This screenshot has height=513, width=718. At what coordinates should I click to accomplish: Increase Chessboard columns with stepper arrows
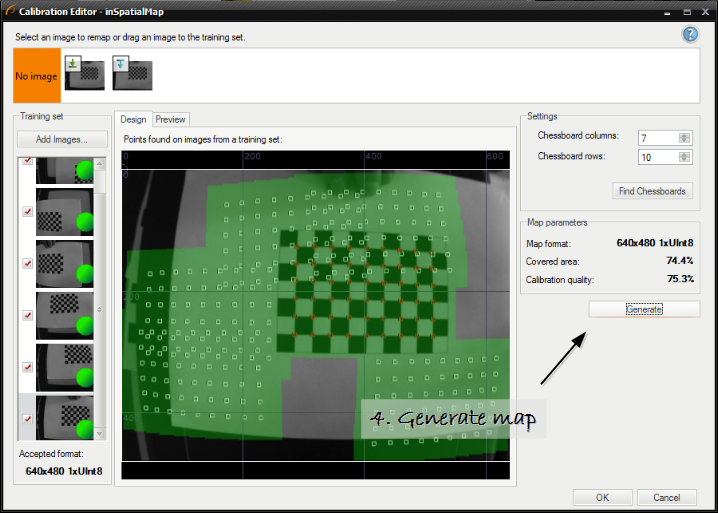(x=684, y=135)
